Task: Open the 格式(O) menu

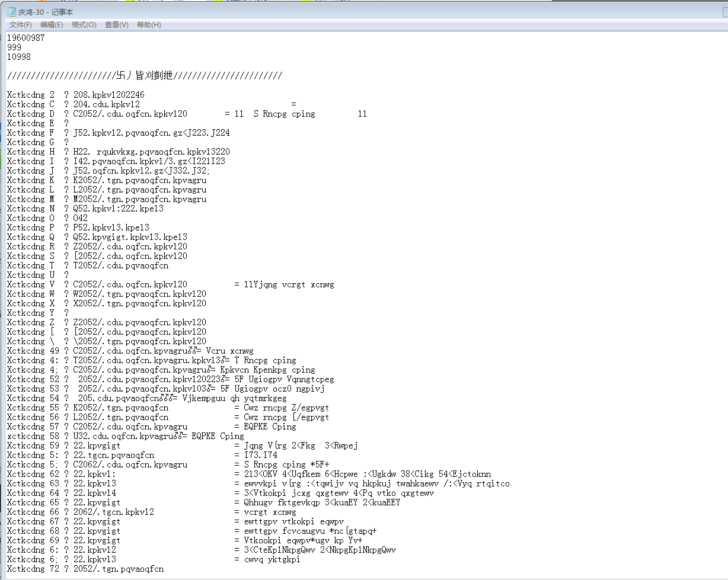Action: 84,25
